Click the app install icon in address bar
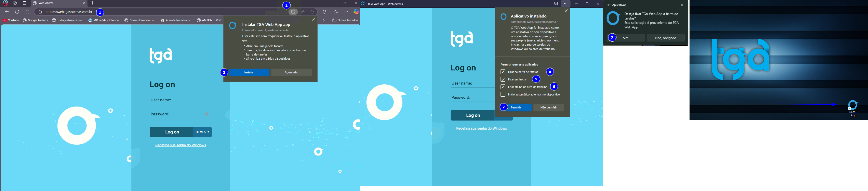868x191 pixels. (293, 12)
